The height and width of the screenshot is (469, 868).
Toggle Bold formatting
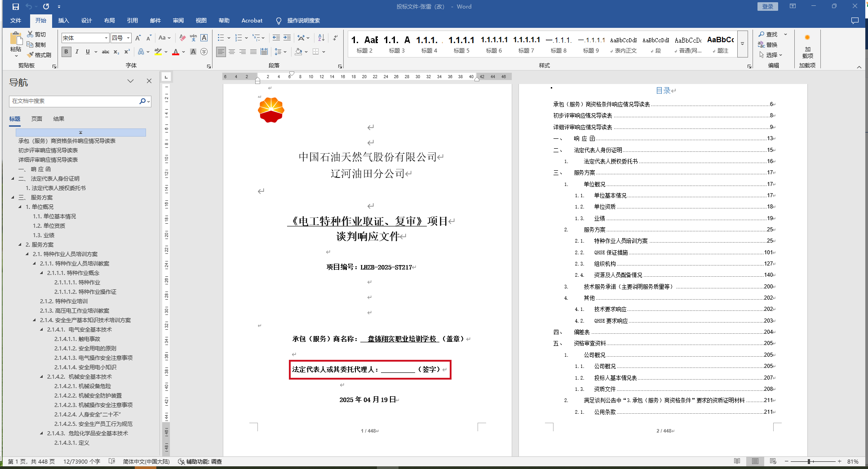[66, 52]
